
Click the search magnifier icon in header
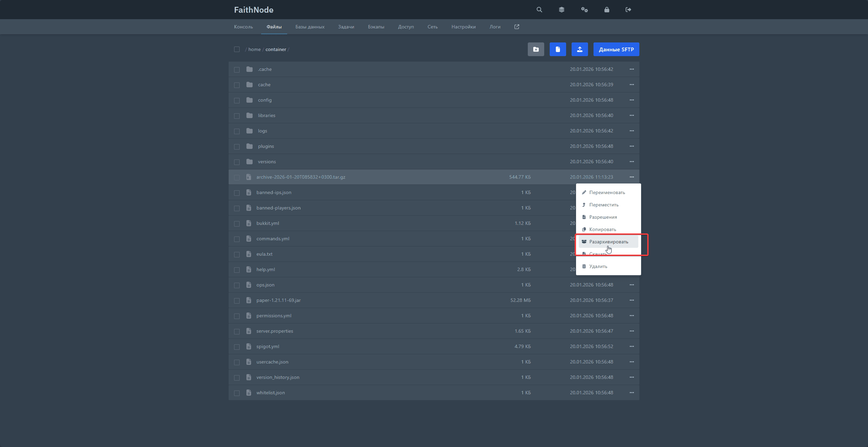539,10
